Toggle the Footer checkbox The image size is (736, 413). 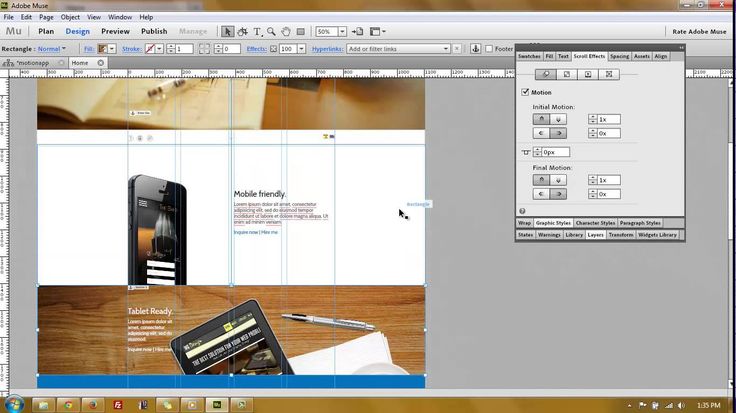489,48
